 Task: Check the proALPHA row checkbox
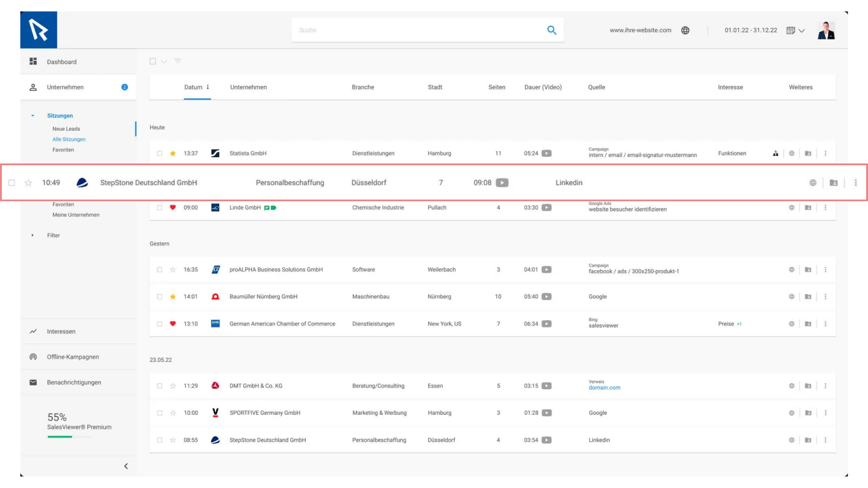point(160,269)
